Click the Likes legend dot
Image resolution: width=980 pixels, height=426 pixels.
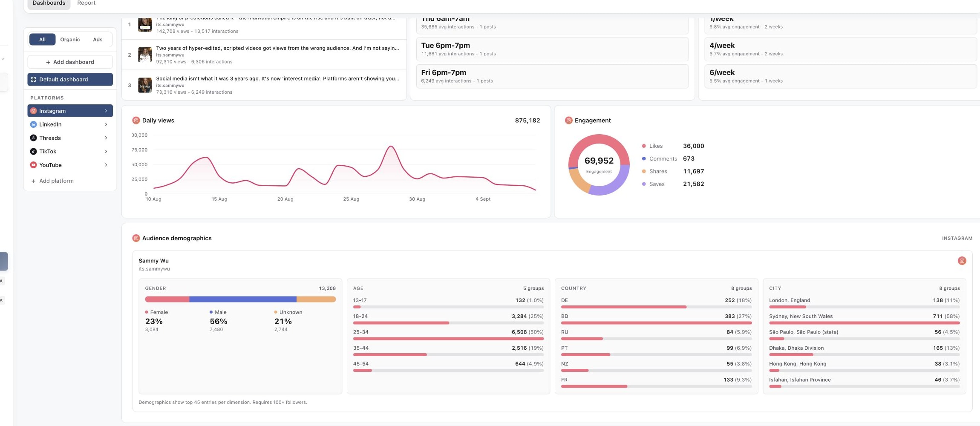point(644,146)
